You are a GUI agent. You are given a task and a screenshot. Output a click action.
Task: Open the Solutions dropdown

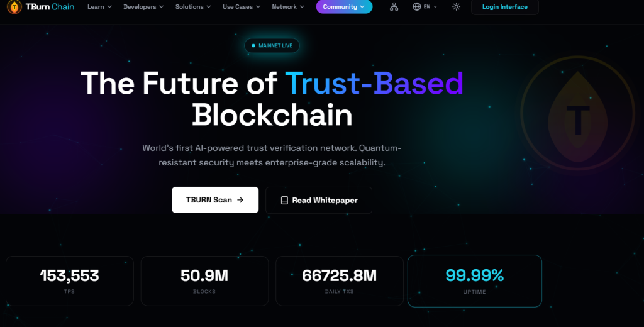[x=193, y=7]
